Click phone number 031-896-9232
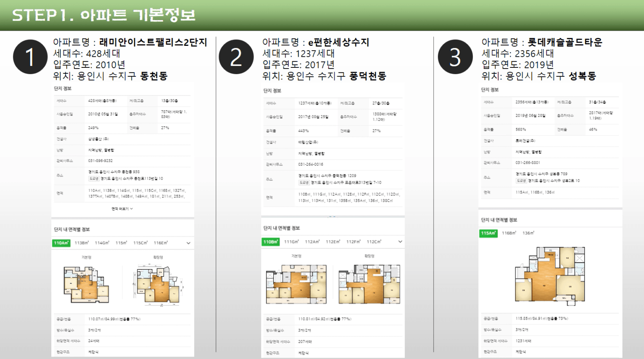 pyautogui.click(x=100, y=161)
